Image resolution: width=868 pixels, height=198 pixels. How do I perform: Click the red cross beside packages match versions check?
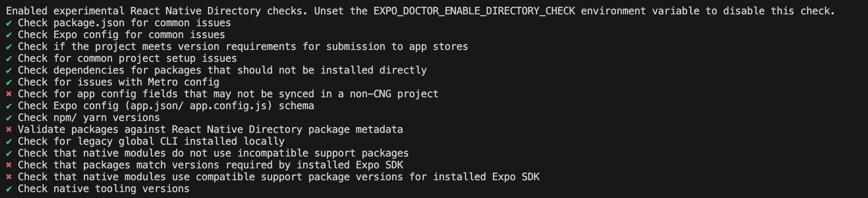(x=9, y=165)
